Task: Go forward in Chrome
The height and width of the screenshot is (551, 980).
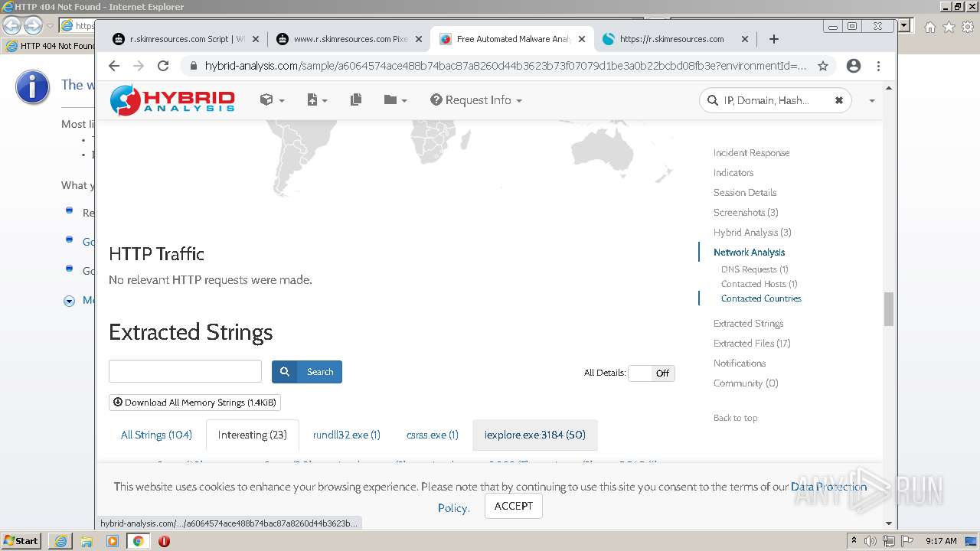Action: tap(139, 66)
